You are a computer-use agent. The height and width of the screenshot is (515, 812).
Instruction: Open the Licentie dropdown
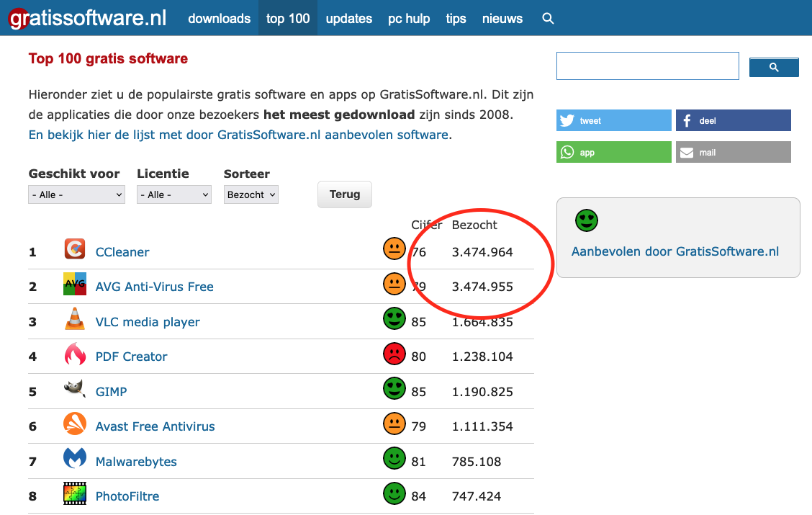[174, 194]
